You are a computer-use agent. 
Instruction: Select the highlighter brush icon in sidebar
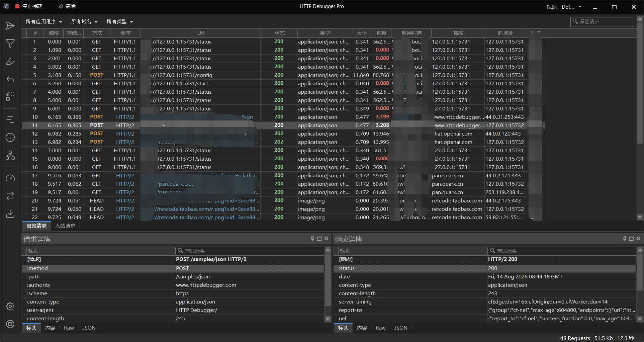click(10, 61)
